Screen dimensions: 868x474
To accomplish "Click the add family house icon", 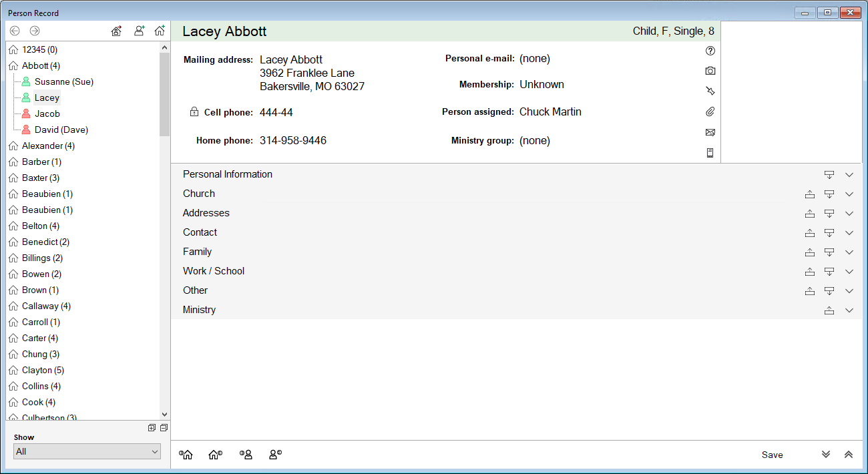I will pyautogui.click(x=160, y=31).
